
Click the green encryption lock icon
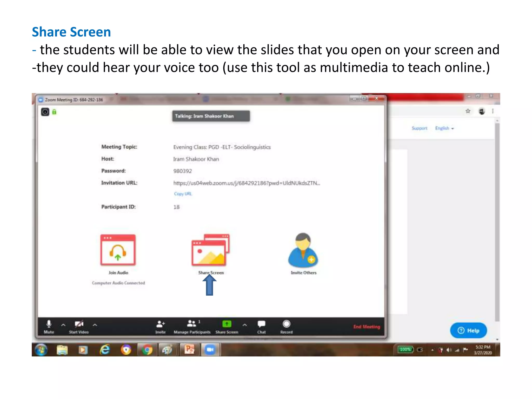54,112
